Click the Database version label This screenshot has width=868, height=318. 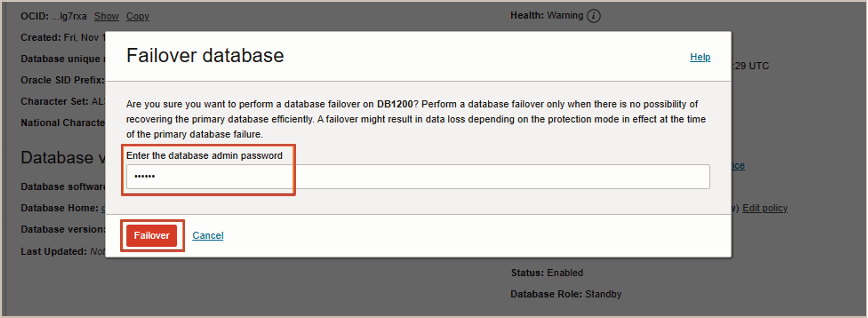[63, 229]
